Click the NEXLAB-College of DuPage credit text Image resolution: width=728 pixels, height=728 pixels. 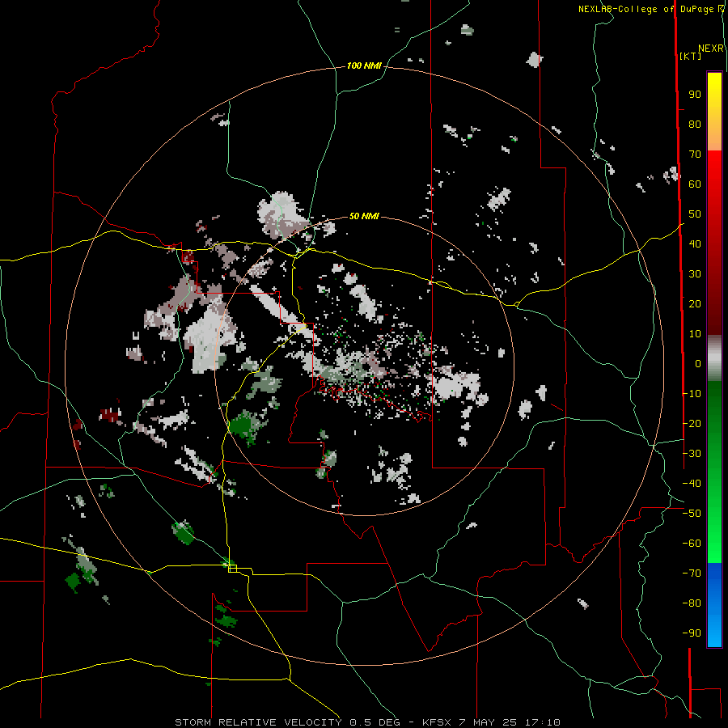650,9
